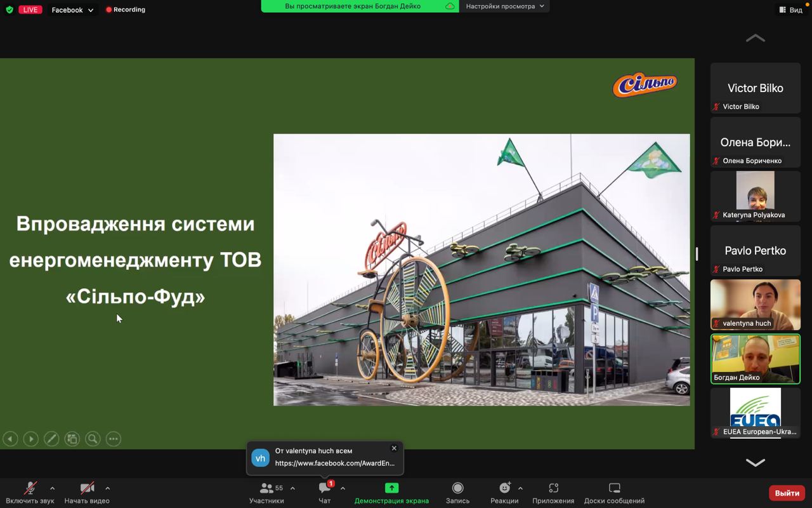The width and height of the screenshot is (812, 508).
Task: Select Victor Bilko participant tile
Action: (755, 88)
